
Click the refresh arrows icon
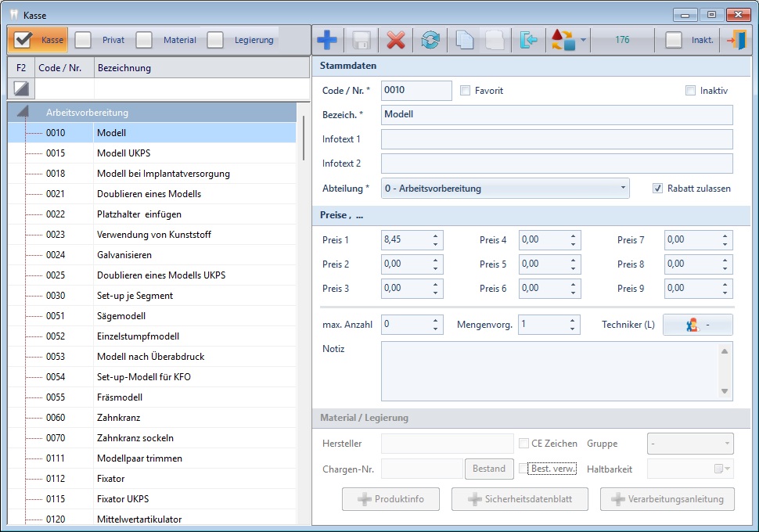(430, 40)
